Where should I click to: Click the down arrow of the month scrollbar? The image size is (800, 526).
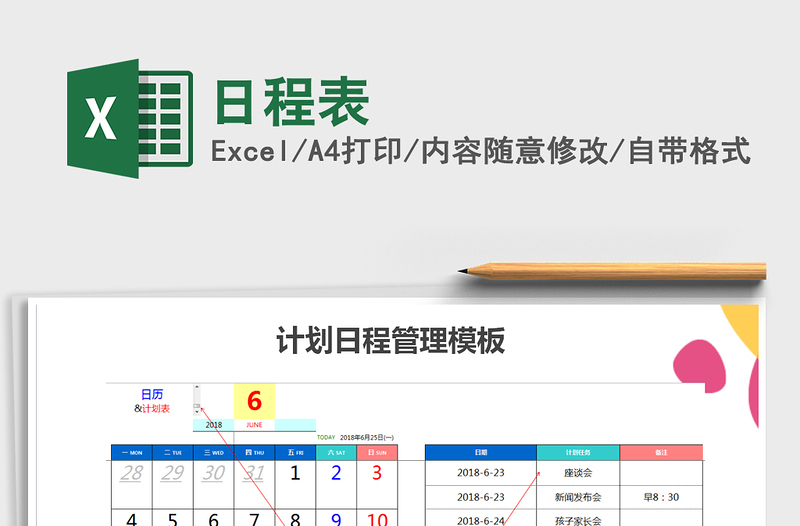197,411
